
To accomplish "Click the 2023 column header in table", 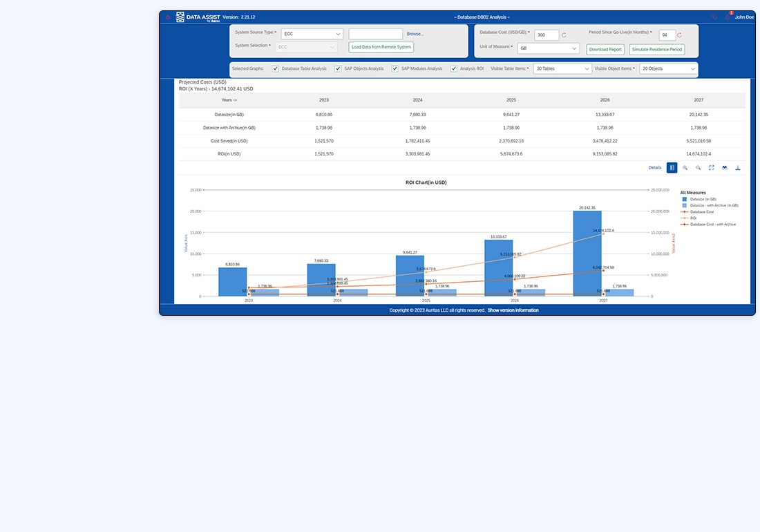I will pyautogui.click(x=324, y=99).
